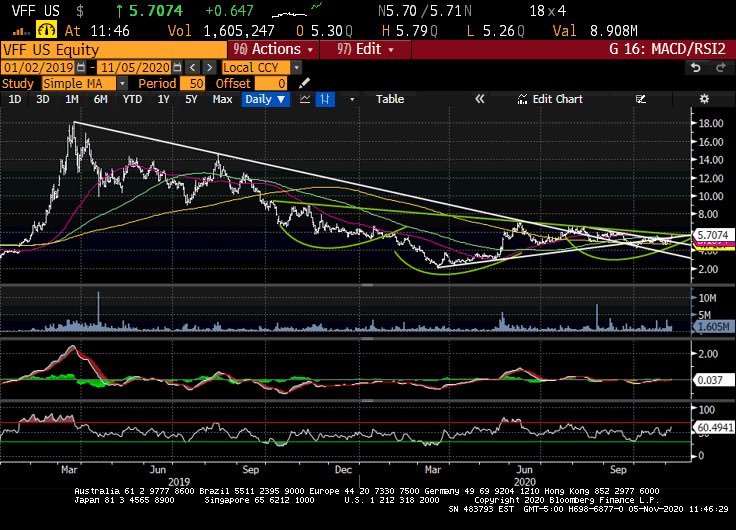
Task: Click the 10M volume axis label
Action: point(707,298)
